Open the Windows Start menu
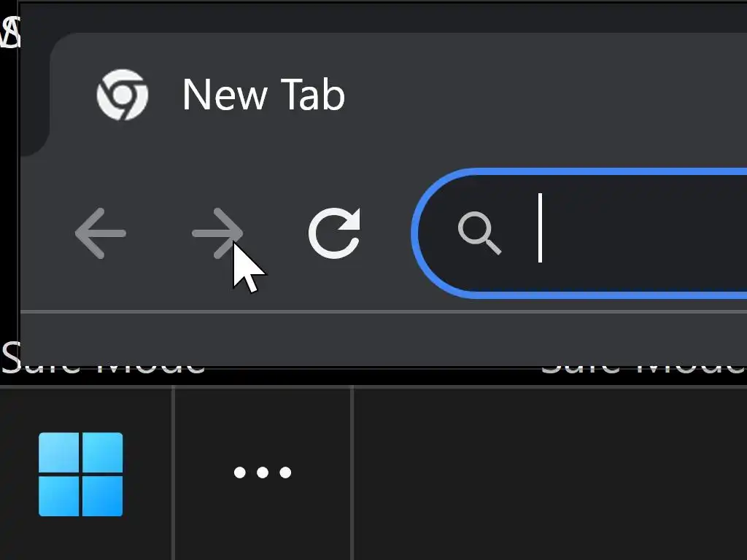The image size is (747, 560). (80, 474)
